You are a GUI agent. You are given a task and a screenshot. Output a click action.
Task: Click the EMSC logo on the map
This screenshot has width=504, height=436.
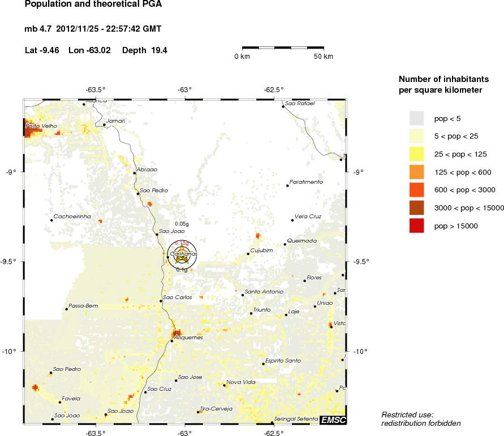pyautogui.click(x=333, y=420)
